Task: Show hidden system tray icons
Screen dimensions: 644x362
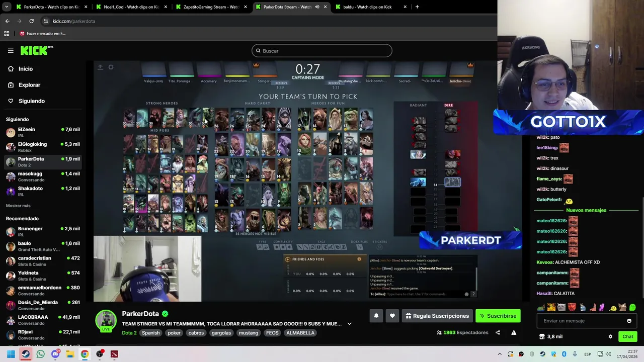Action: [x=500, y=354]
